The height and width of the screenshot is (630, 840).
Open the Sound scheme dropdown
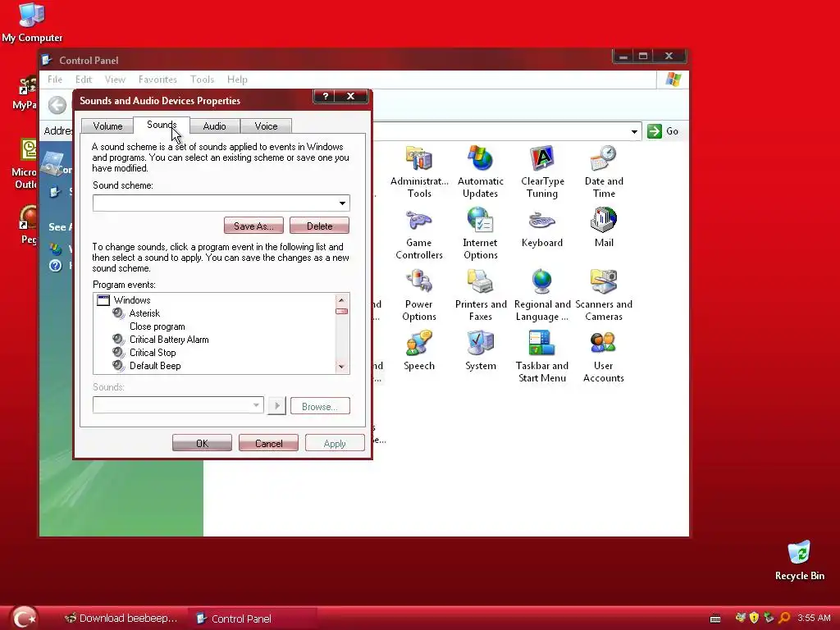coord(342,203)
